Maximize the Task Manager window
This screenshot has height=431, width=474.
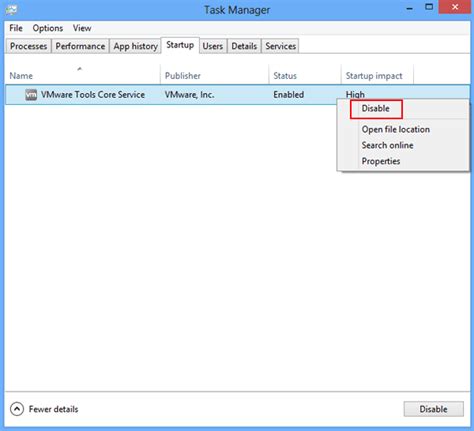click(x=429, y=7)
